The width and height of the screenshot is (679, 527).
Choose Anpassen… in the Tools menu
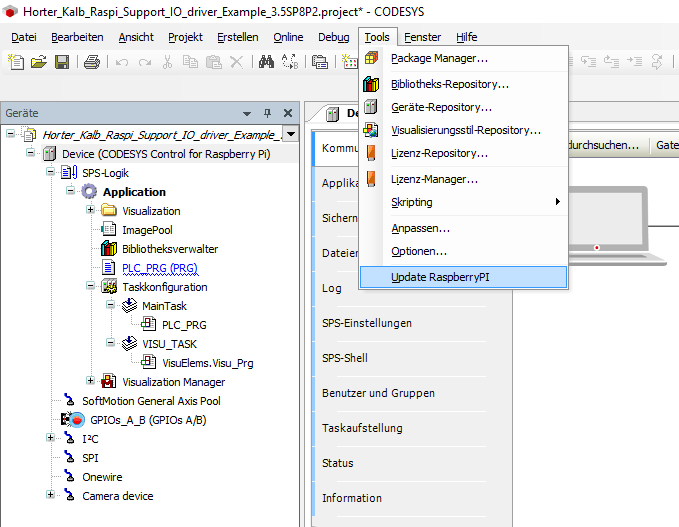pyautogui.click(x=464, y=228)
